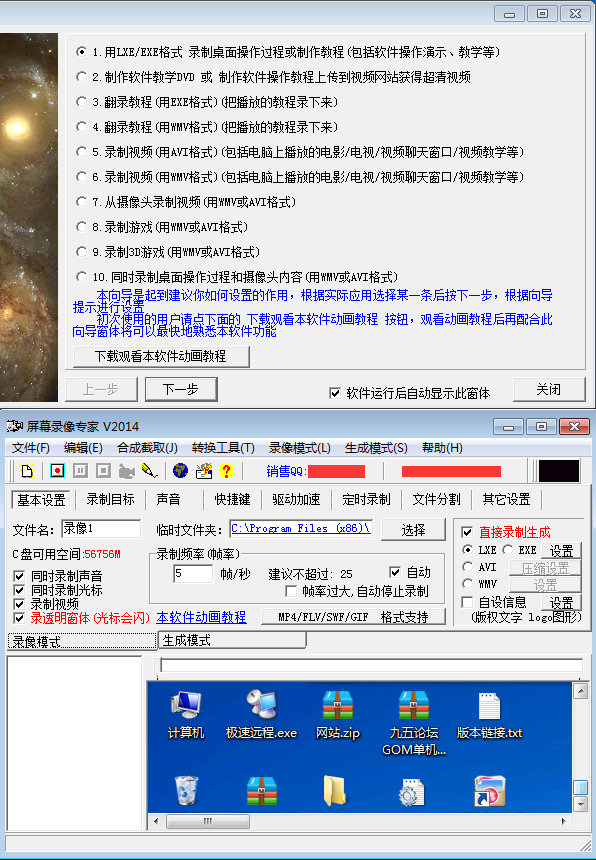Click the 临时文件夹 path field
Screen dimensions: 596x860
tap(300, 529)
